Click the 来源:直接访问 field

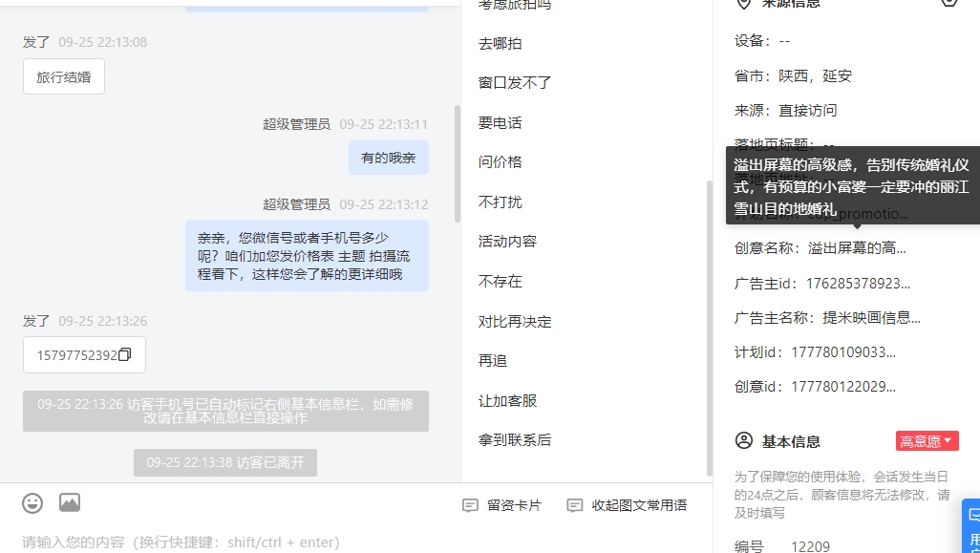click(x=786, y=111)
